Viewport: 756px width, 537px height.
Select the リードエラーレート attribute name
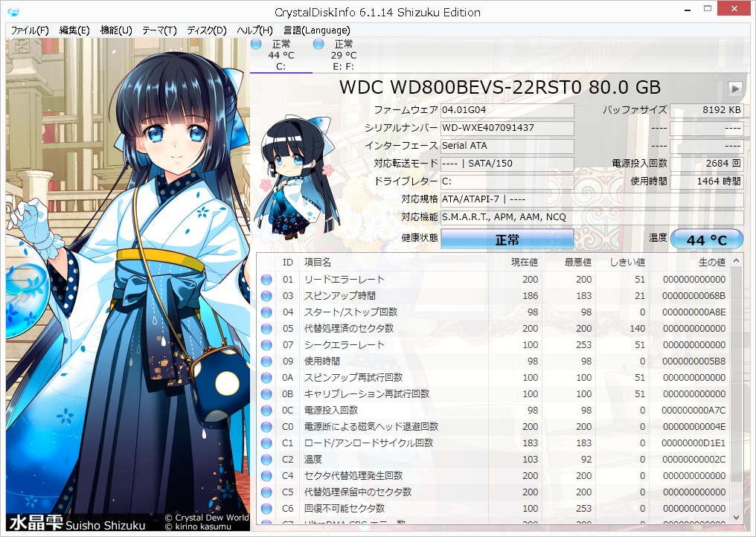click(x=345, y=280)
